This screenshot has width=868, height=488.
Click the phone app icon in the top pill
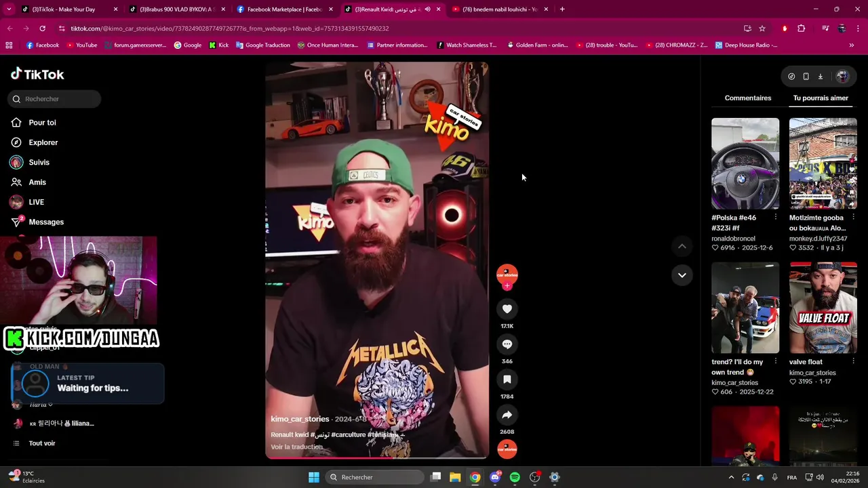[x=806, y=77]
